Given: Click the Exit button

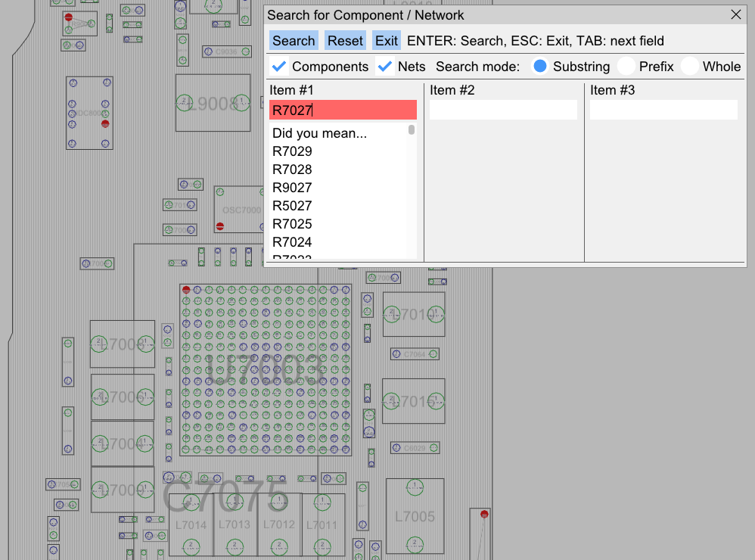Looking at the screenshot, I should click(386, 41).
